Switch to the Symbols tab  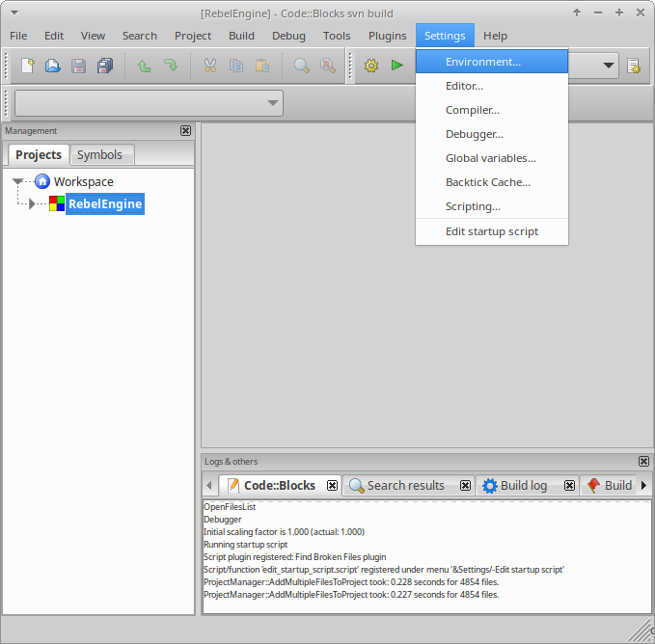coord(101,155)
